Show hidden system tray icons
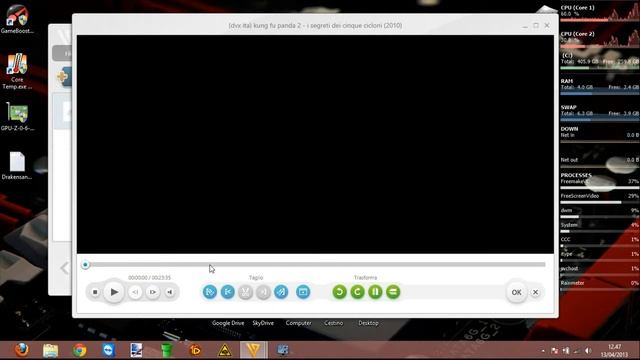 pyautogui.click(x=543, y=351)
